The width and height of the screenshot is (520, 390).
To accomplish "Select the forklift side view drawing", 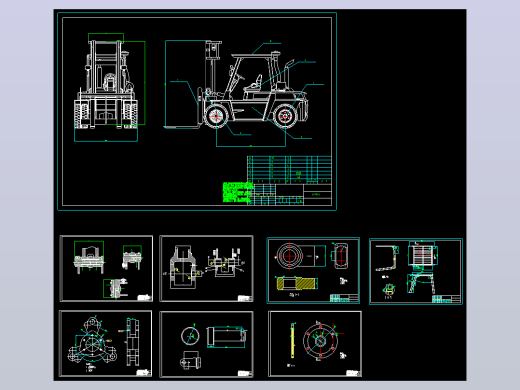I will tap(236, 85).
